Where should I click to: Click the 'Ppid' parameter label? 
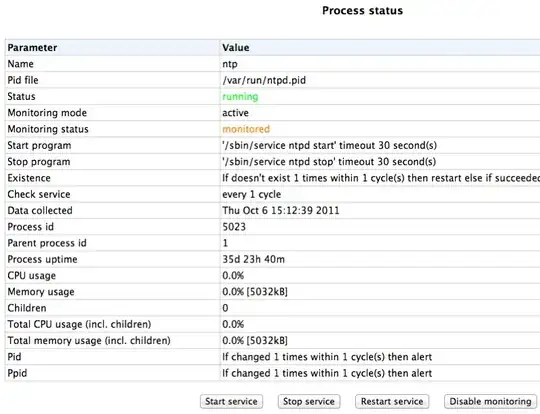pos(17,373)
